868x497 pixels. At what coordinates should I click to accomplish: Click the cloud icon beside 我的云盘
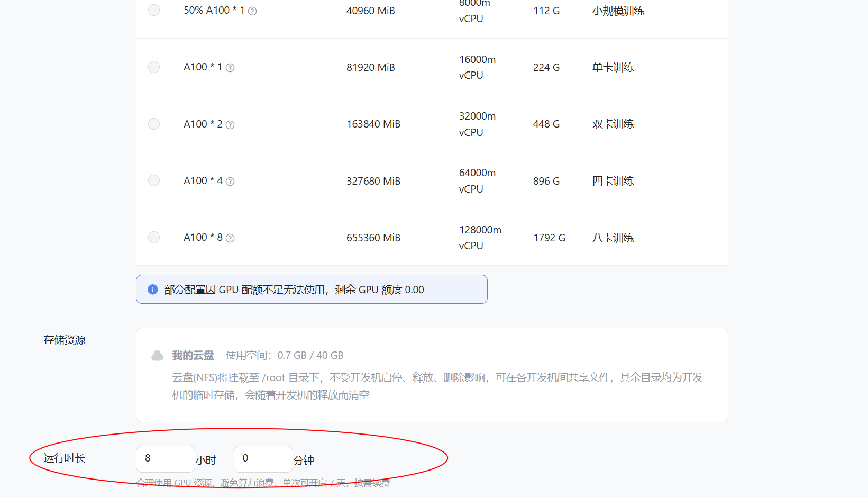click(158, 355)
